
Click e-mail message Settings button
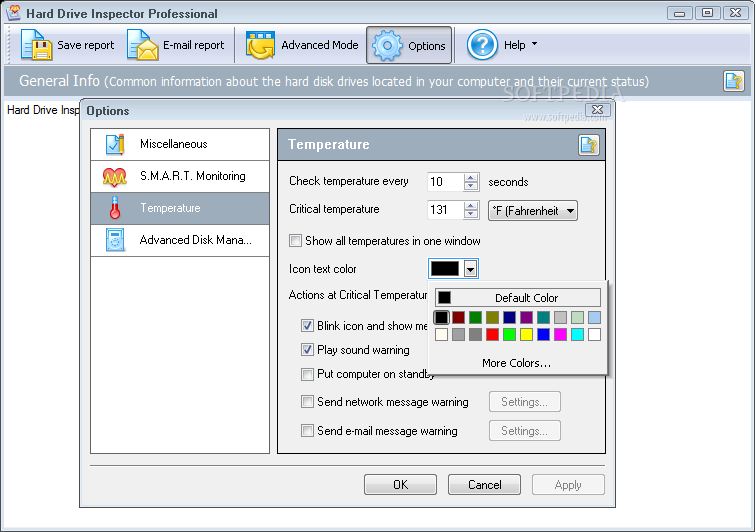[x=524, y=430]
